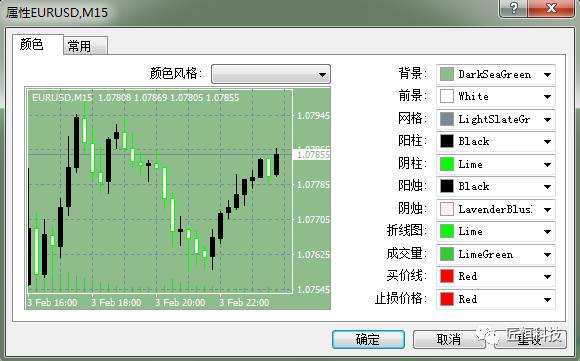Expand the 折线图 Lime dropdown arrow
The width and height of the screenshot is (580, 361).
pyautogui.click(x=547, y=232)
